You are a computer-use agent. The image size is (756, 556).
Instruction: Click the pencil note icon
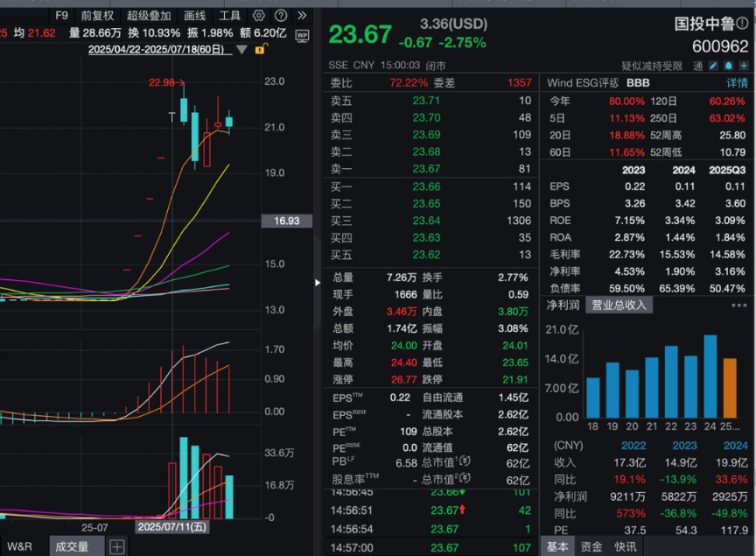tap(713, 66)
